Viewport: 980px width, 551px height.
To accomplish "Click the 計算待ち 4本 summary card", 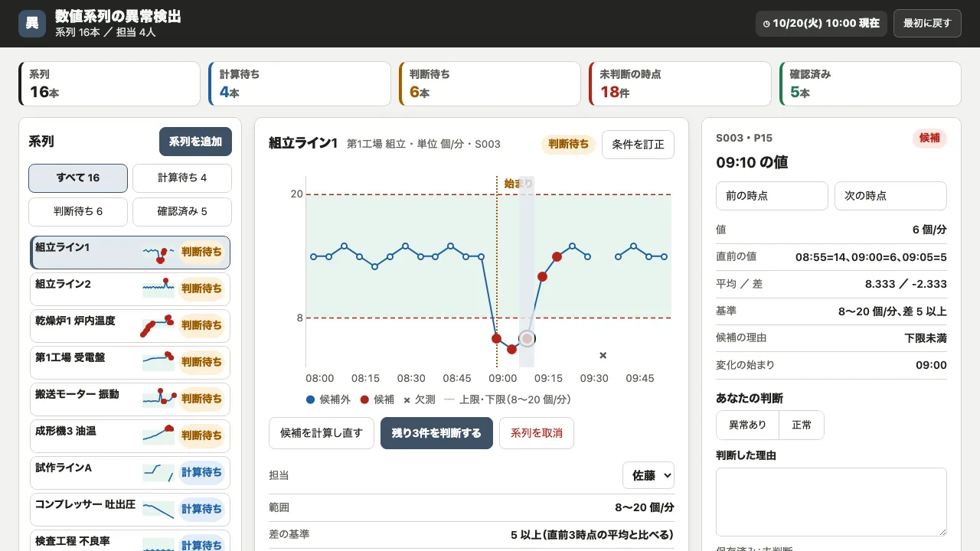I will point(299,83).
